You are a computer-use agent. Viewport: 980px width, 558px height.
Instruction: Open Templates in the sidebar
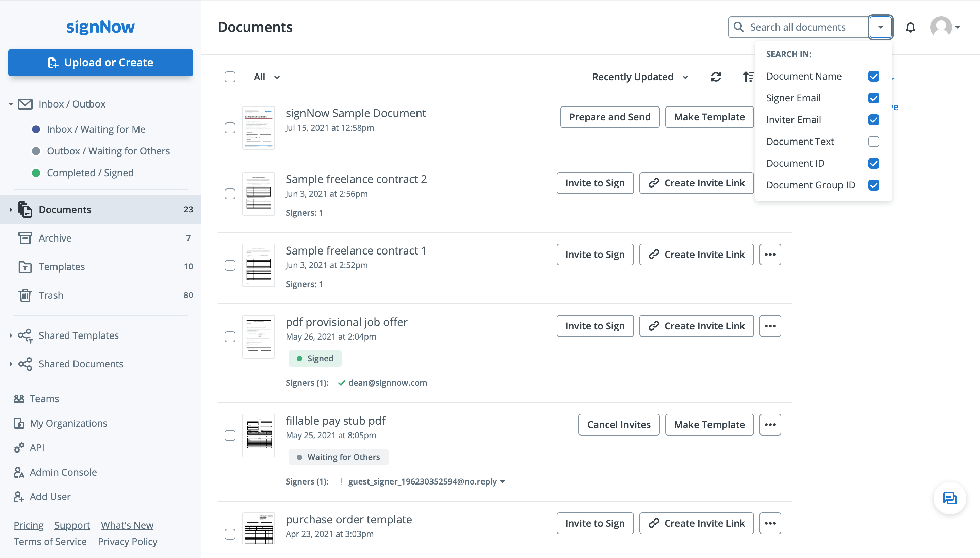pos(62,267)
